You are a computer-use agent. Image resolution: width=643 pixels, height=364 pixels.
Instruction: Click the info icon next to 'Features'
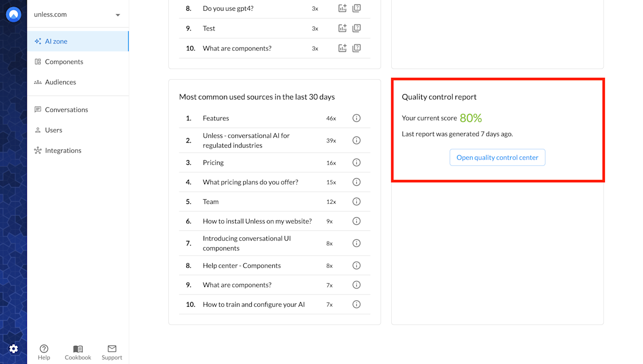coord(356,118)
